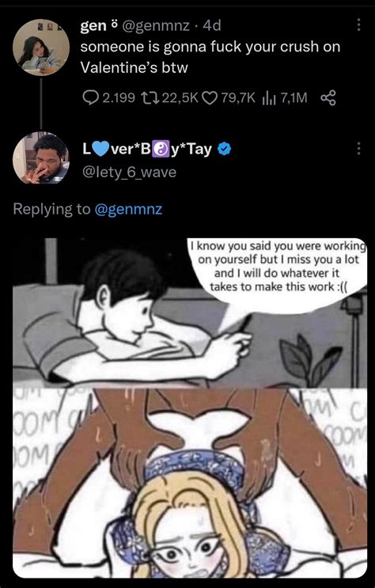Open the view analytics bar-chart icon

(269, 98)
